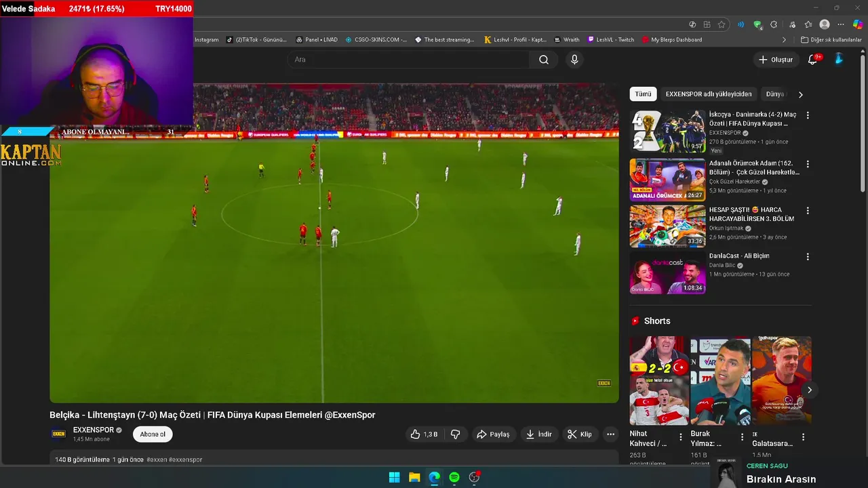Image resolution: width=868 pixels, height=488 pixels.
Task: Subscribe with the Abone ol button
Action: (153, 434)
